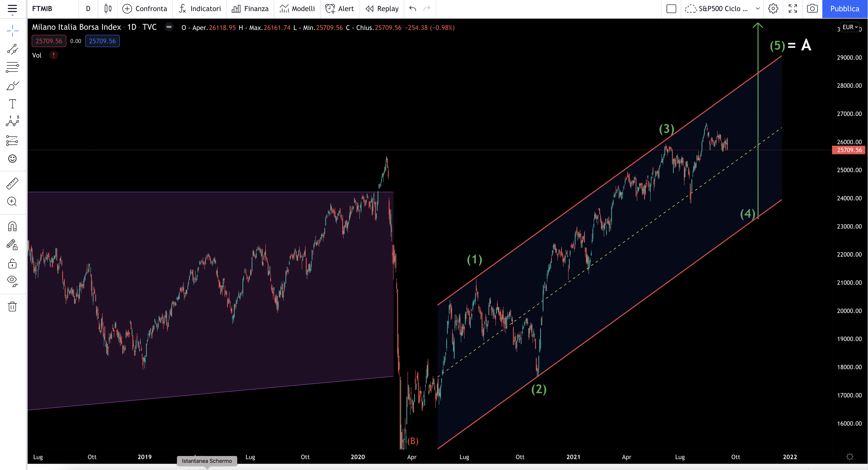Click the Vol indicator label
The width and height of the screenshot is (868, 470).
click(x=37, y=55)
